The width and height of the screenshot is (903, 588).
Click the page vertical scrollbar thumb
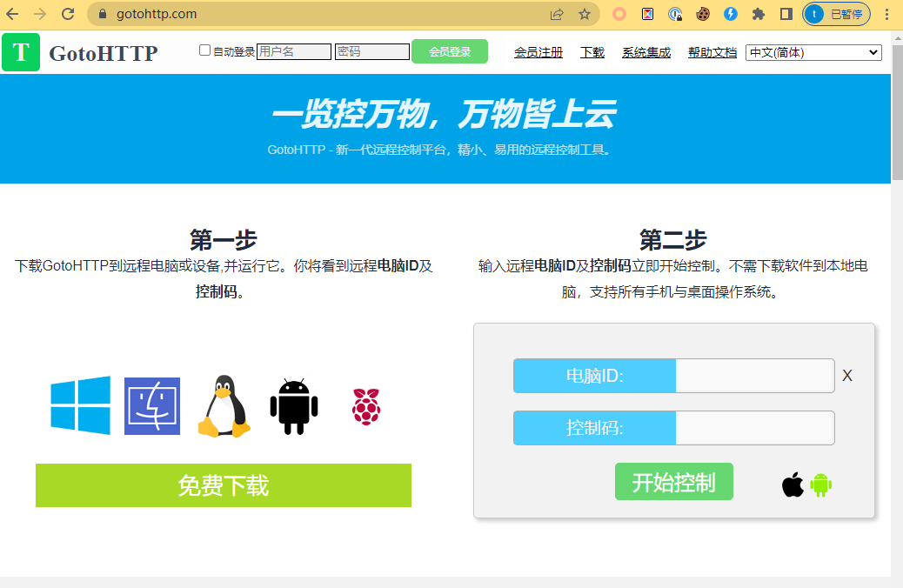[x=897, y=112]
